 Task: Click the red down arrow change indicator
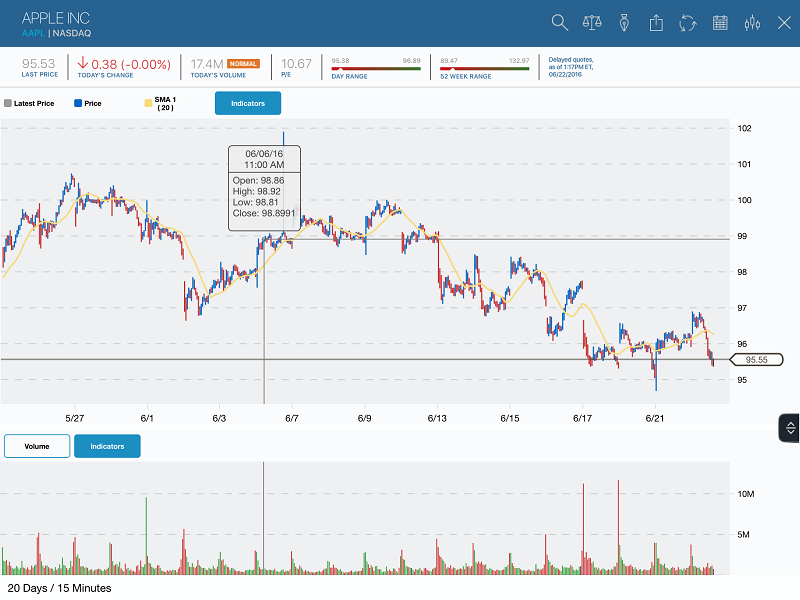click(x=83, y=63)
